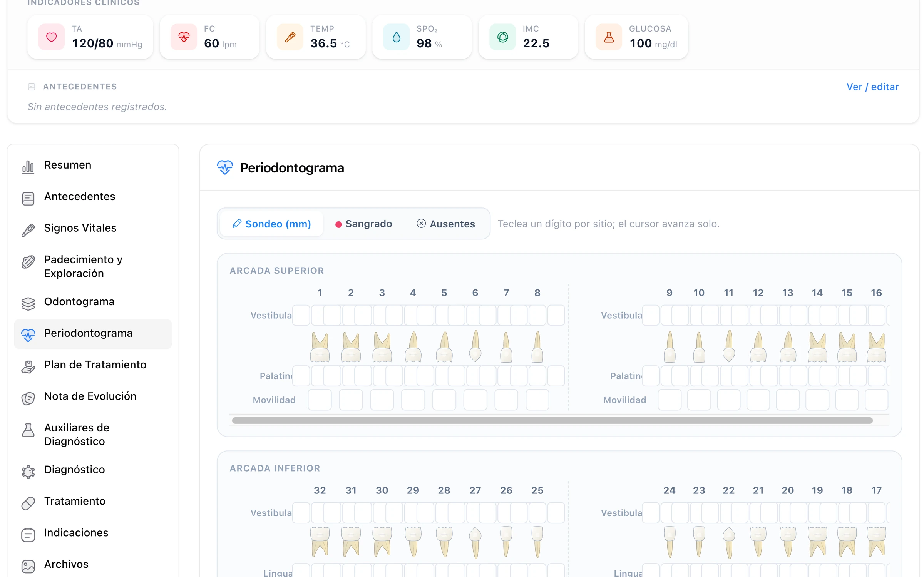Click Ver / editar antecedentes link
Screen dimensions: 924x577
pyautogui.click(x=872, y=87)
